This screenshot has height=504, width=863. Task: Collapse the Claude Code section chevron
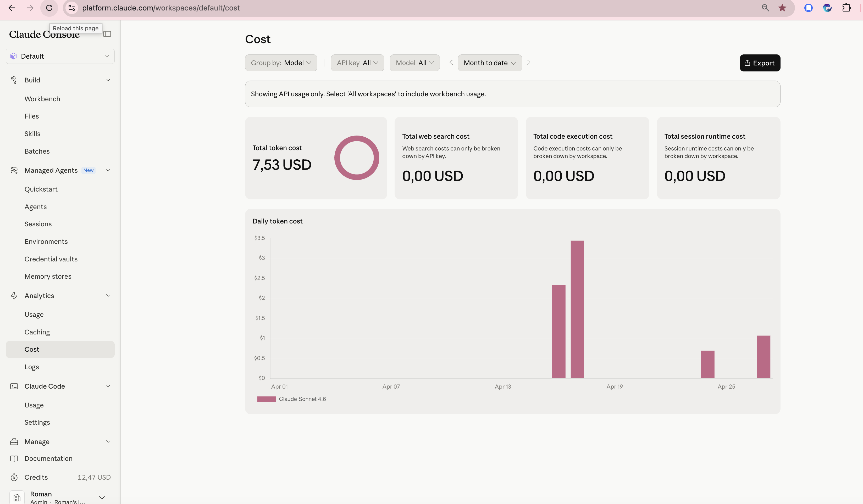(x=108, y=386)
